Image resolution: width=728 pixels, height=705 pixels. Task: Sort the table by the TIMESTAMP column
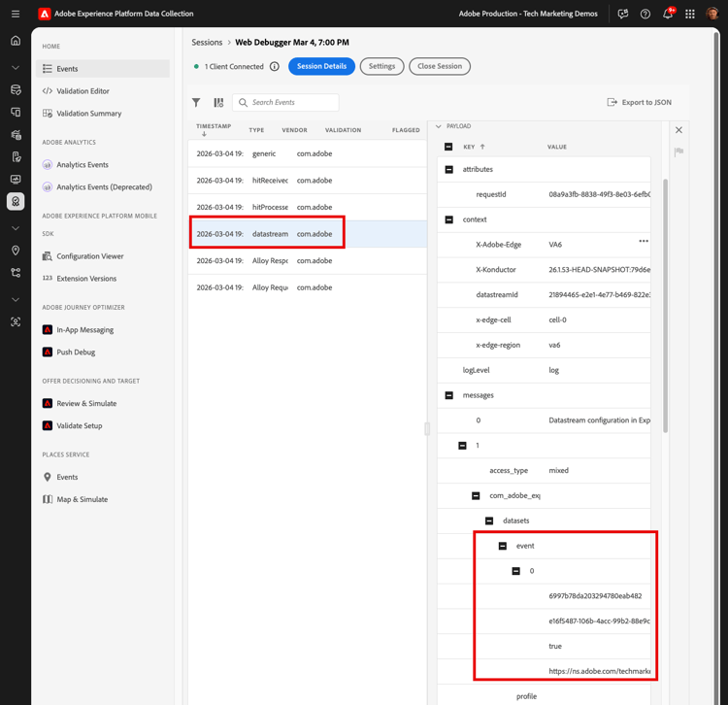click(x=214, y=129)
